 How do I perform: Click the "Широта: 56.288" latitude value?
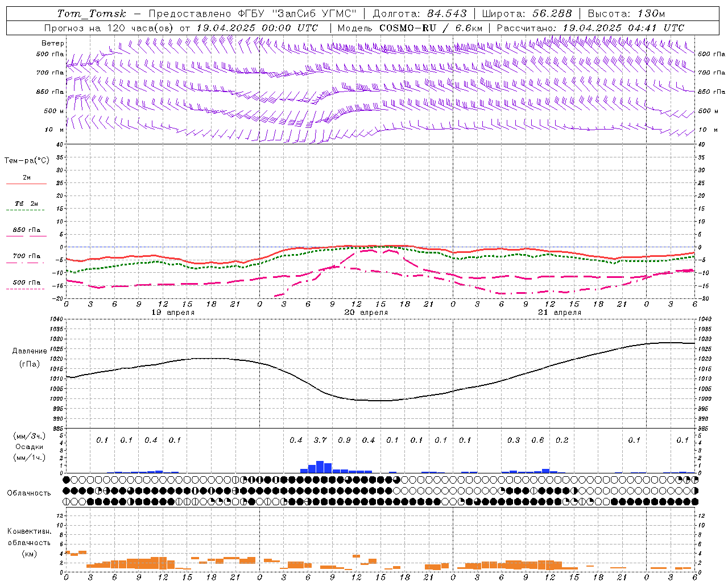pyautogui.click(x=527, y=14)
